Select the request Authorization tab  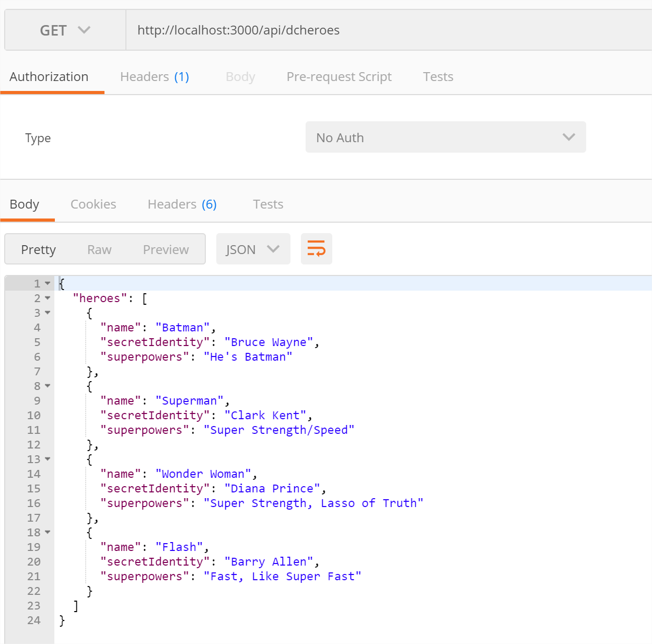tap(49, 77)
